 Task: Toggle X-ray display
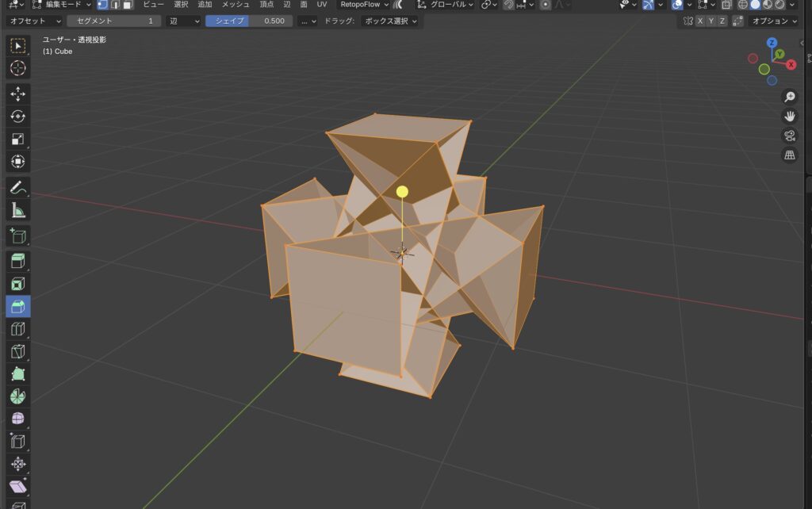[726, 5]
